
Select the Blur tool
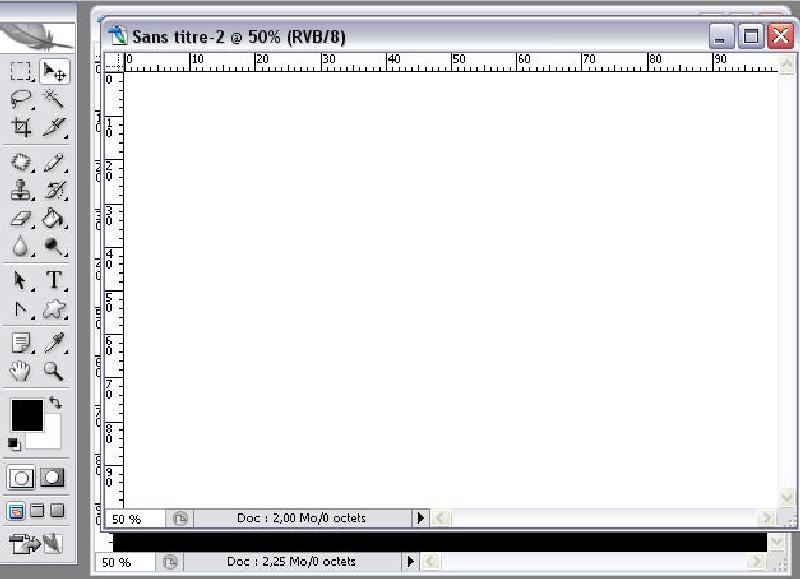[20, 246]
